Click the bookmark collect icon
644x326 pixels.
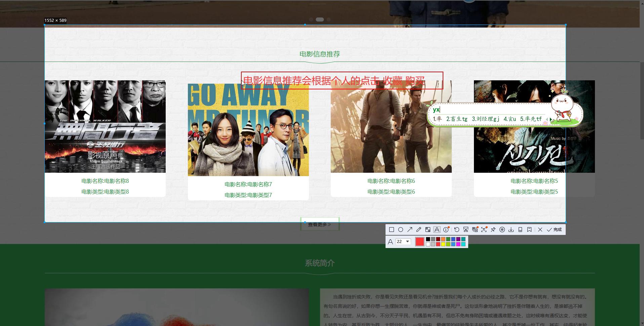pyautogui.click(x=529, y=230)
